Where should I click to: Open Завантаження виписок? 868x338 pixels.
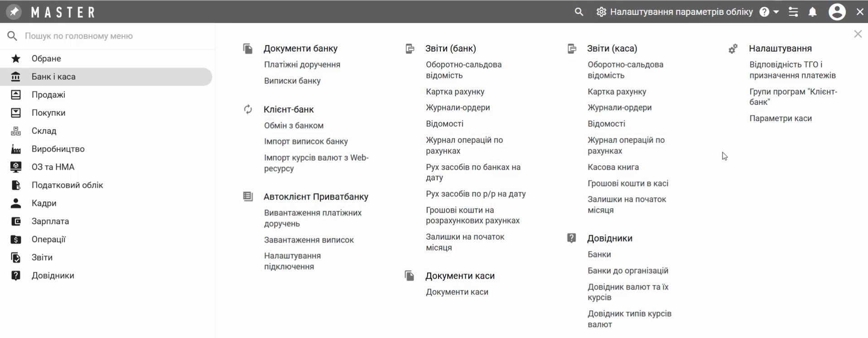coord(309,240)
